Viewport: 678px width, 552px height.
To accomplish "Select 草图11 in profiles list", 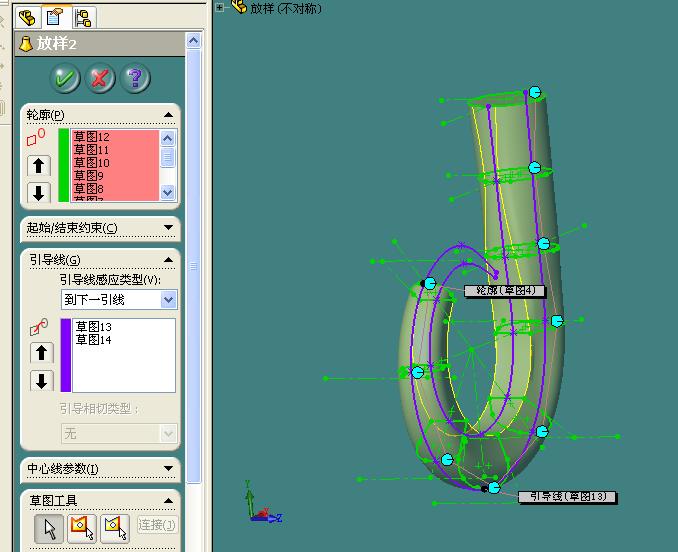I will [x=91, y=150].
